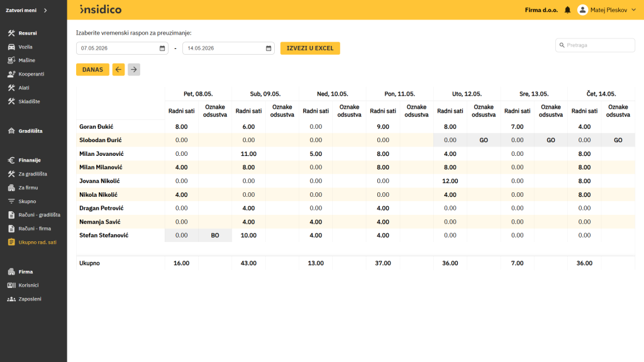The height and width of the screenshot is (362, 644).
Task: Open Zaposleni in the Firma section
Action: click(30, 299)
